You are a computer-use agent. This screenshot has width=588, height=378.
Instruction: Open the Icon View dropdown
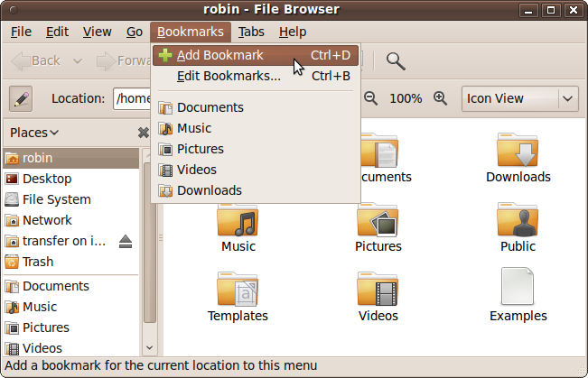point(520,99)
